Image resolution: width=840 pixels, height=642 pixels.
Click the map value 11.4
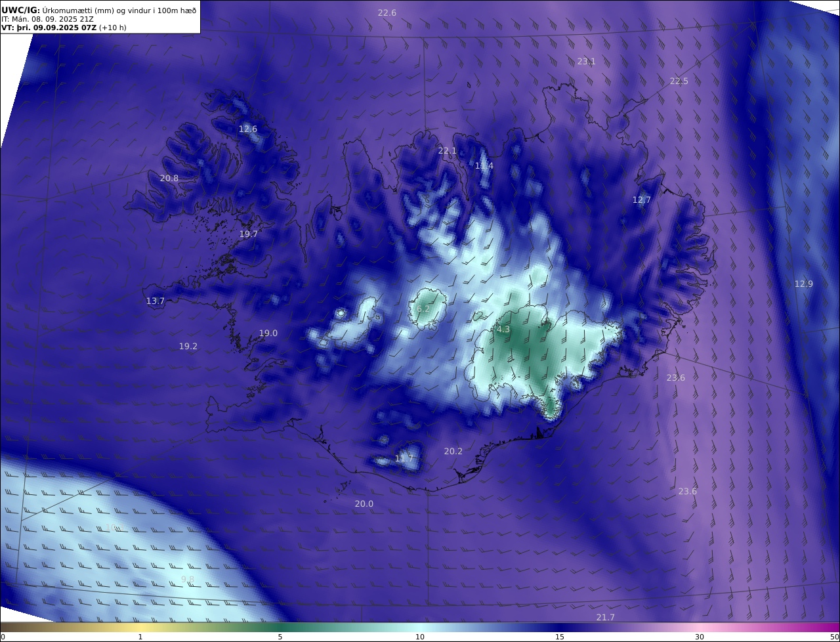(x=484, y=166)
